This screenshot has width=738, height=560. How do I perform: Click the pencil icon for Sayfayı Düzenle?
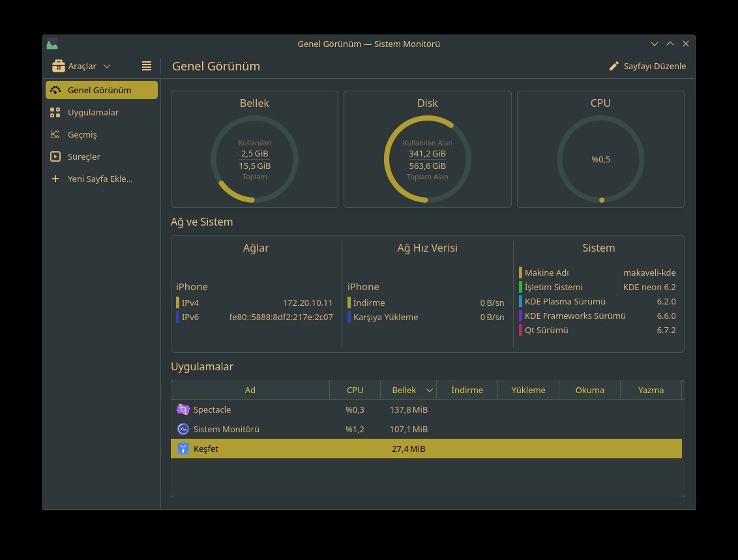pyautogui.click(x=613, y=66)
